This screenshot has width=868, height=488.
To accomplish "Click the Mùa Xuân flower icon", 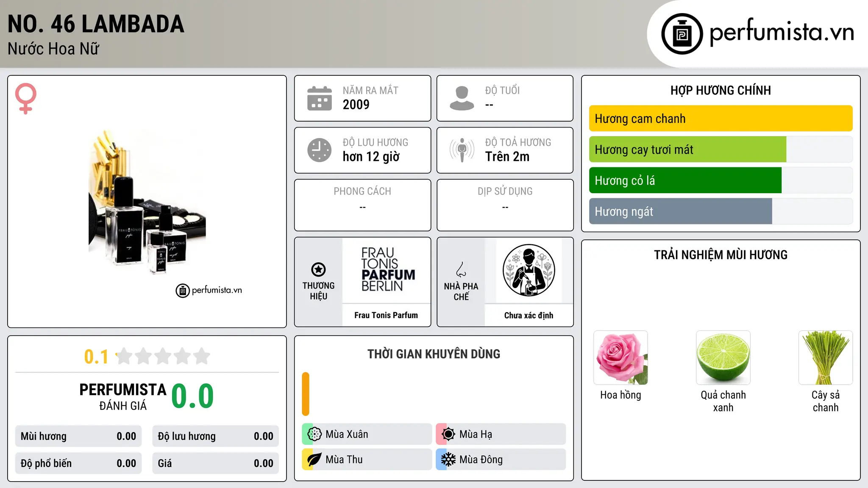I will tap(314, 434).
